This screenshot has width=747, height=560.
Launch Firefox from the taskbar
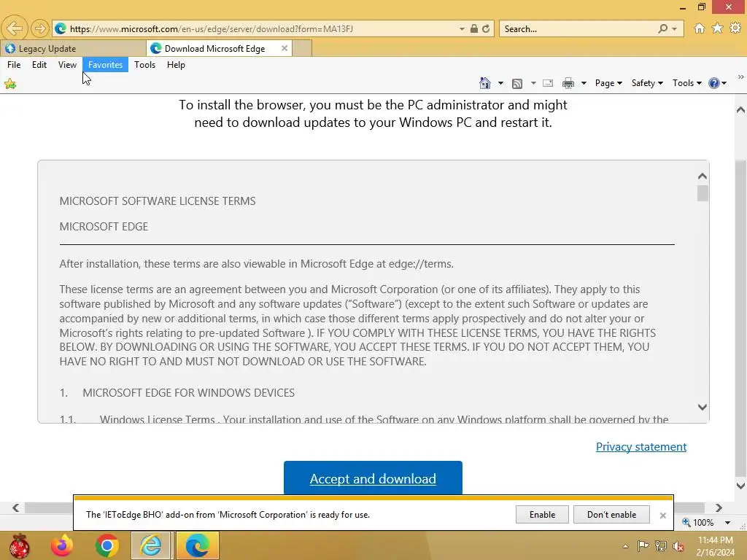(x=62, y=545)
